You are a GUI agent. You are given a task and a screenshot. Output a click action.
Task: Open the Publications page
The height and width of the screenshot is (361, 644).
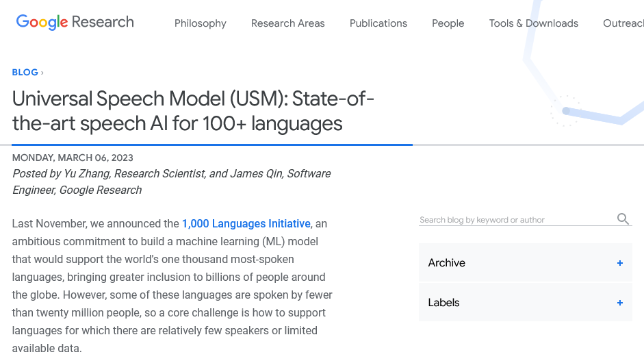[x=378, y=23]
